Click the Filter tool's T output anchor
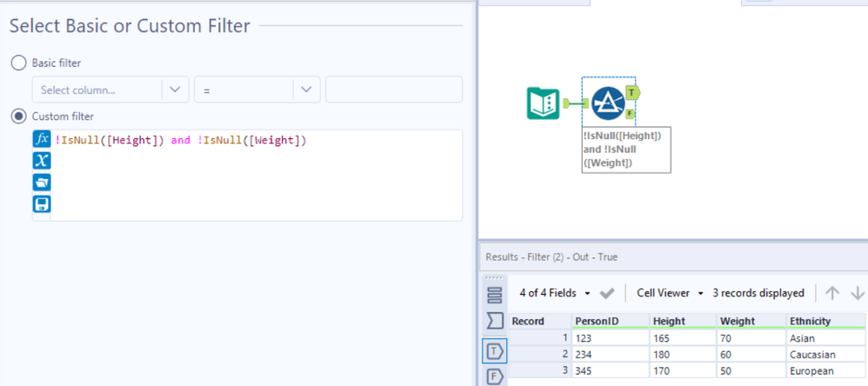 632,92
